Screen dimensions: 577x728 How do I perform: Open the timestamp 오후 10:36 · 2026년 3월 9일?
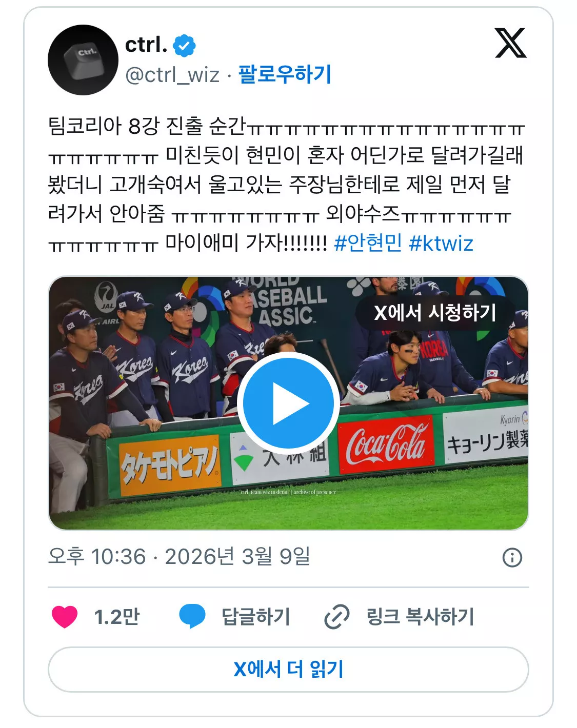[179, 557]
